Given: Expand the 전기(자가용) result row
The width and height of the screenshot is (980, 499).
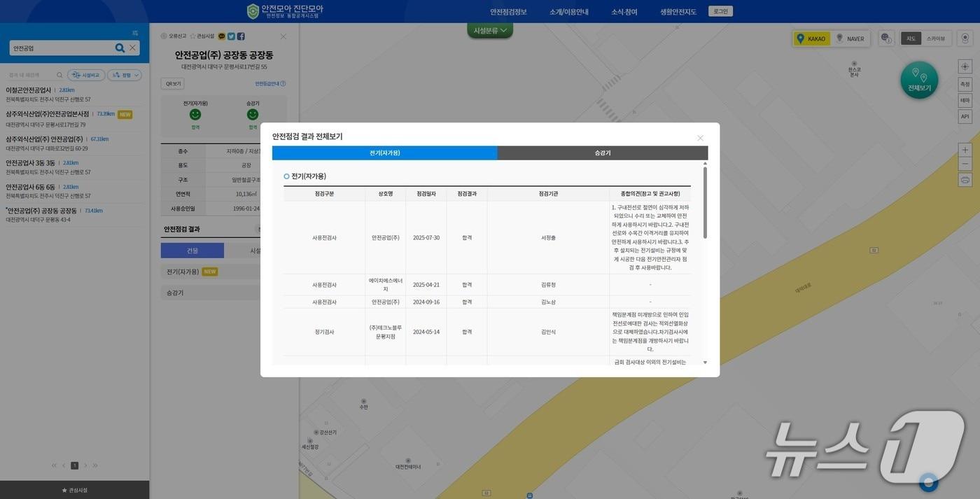Looking at the screenshot, I should pyautogui.click(x=210, y=272).
